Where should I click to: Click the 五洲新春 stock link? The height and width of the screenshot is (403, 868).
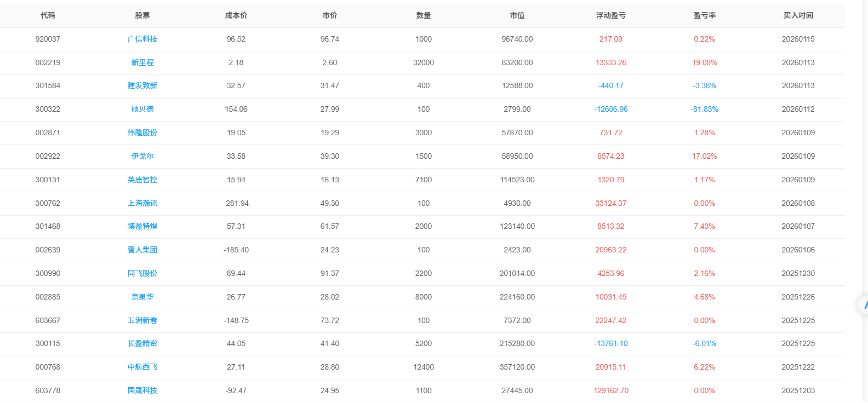[x=142, y=320]
